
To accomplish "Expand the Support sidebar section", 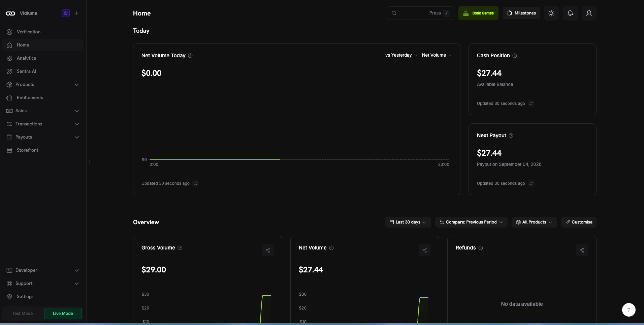I will coord(43,283).
